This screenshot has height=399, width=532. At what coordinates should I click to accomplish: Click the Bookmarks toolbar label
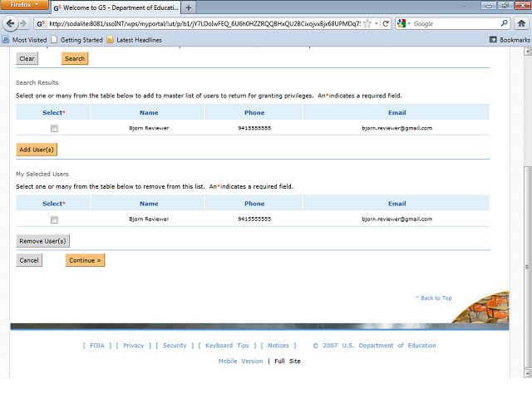[515, 40]
